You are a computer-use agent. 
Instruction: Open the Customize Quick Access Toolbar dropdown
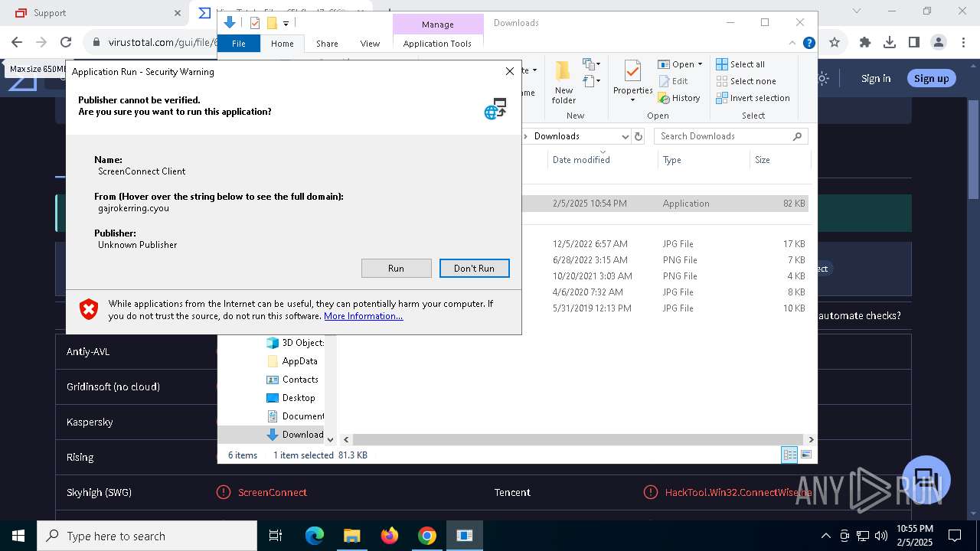coord(286,24)
